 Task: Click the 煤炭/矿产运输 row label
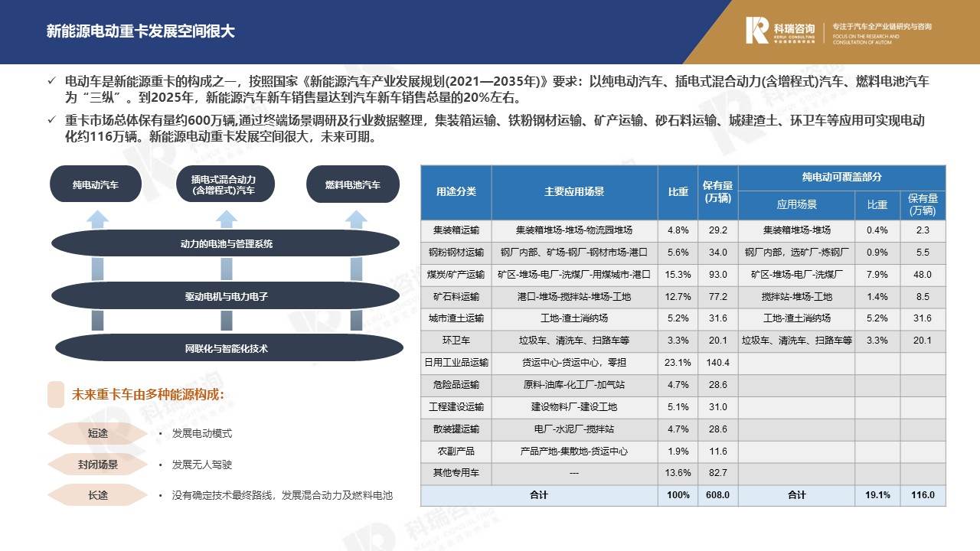(x=456, y=274)
